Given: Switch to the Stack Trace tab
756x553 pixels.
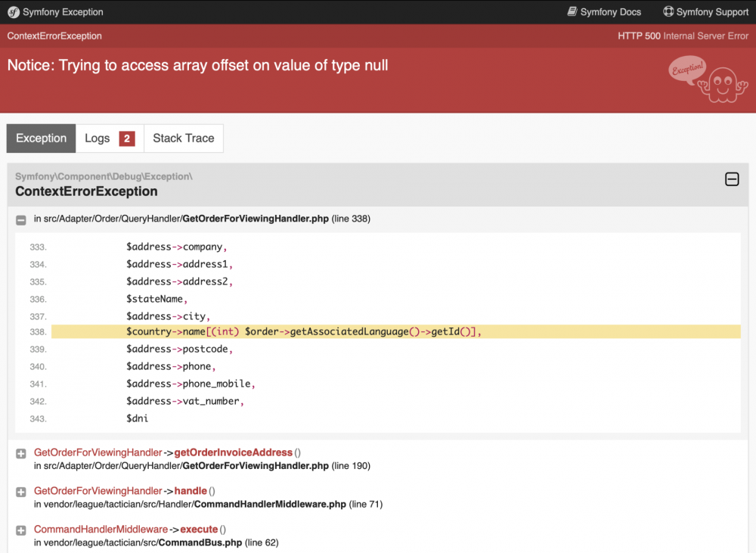Looking at the screenshot, I should [x=183, y=138].
